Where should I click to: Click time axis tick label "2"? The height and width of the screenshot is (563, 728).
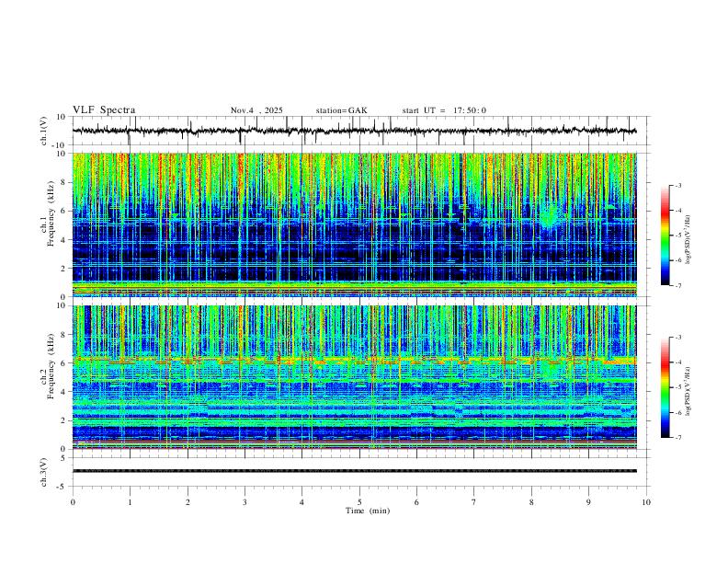(x=188, y=502)
